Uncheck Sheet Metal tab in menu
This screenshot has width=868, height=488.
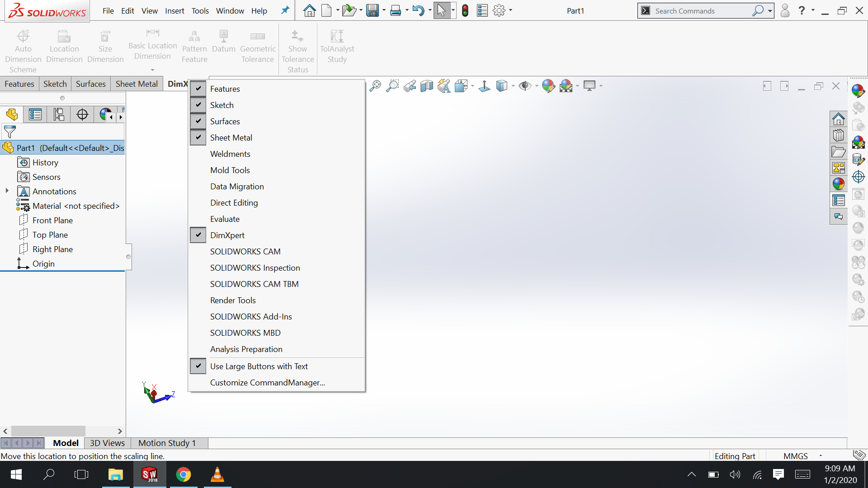tap(231, 138)
